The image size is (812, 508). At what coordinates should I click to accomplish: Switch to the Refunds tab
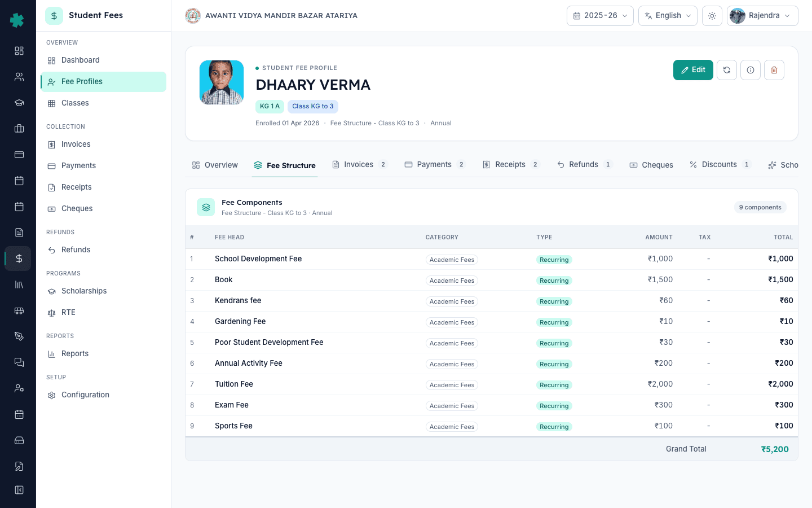tap(584, 165)
